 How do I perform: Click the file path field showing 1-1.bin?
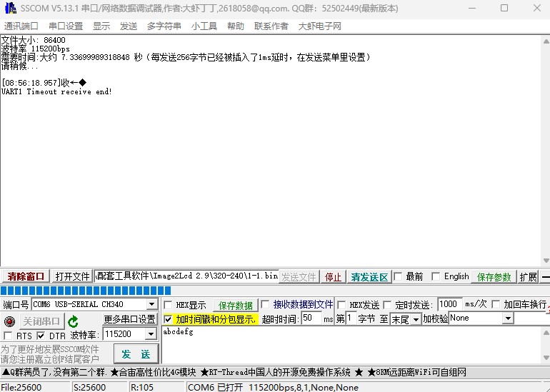(x=187, y=276)
